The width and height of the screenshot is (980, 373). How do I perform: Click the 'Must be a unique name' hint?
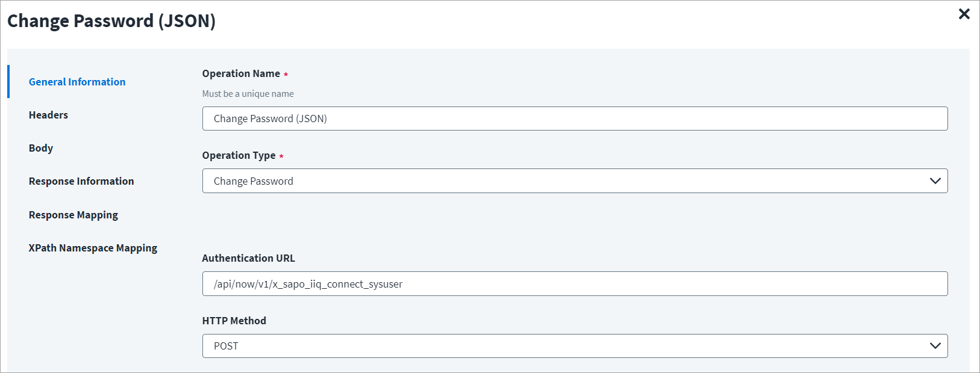[x=248, y=94]
